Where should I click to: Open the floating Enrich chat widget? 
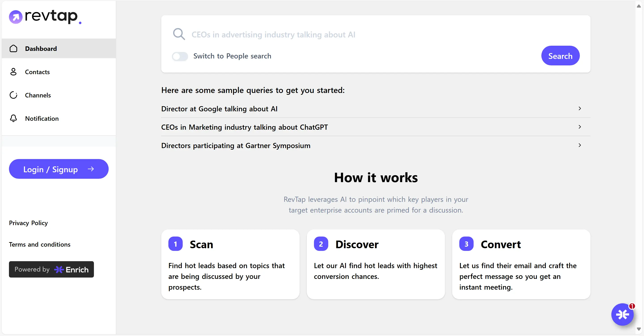pyautogui.click(x=622, y=314)
